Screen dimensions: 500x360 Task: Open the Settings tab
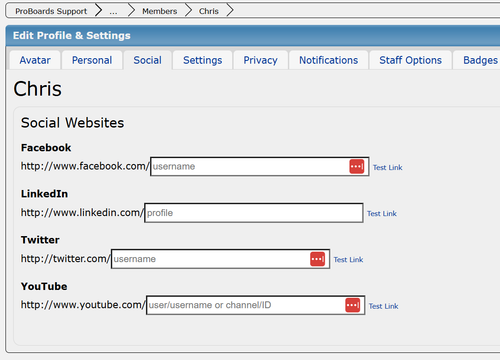tap(203, 60)
